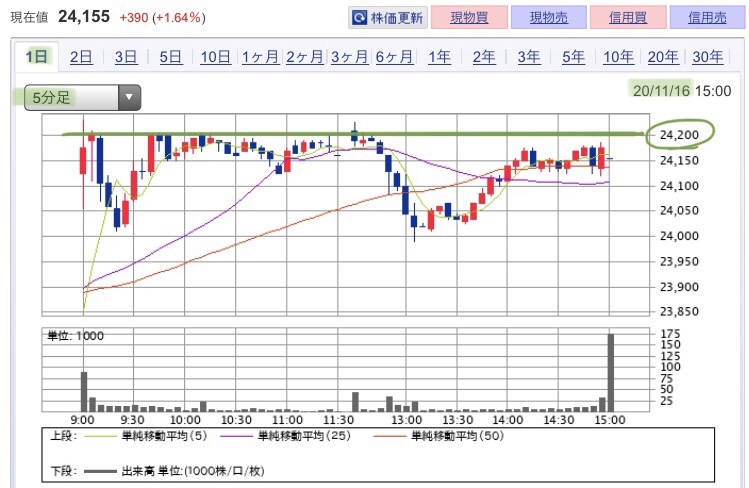Screen dimensions: 749x488
Task: Click the 現物売 button
Action: [x=548, y=18]
